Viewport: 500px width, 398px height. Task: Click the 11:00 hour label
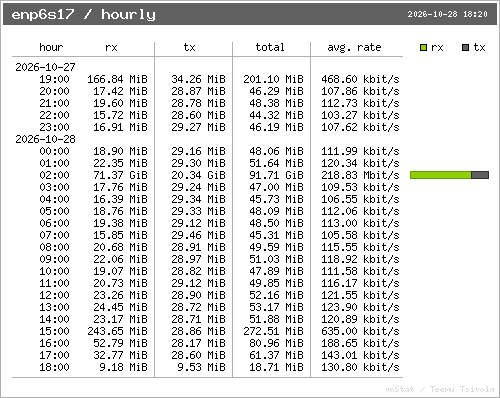[x=54, y=283]
